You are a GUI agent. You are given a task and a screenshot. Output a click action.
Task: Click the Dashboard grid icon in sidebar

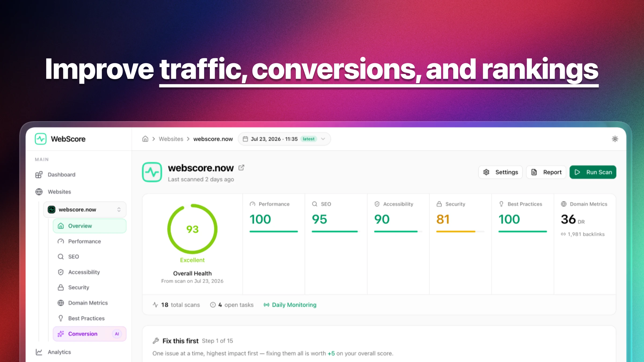click(39, 175)
